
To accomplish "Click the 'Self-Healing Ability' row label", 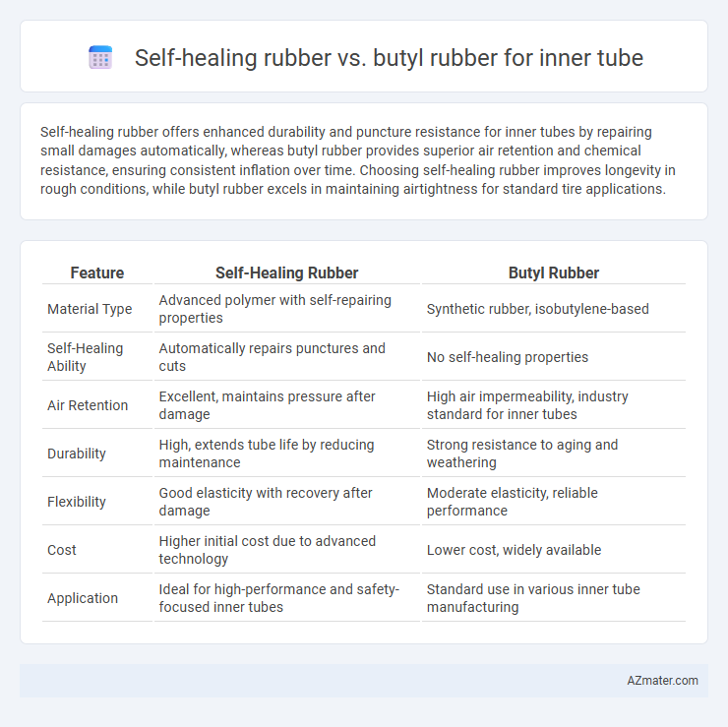I will [x=85, y=357].
